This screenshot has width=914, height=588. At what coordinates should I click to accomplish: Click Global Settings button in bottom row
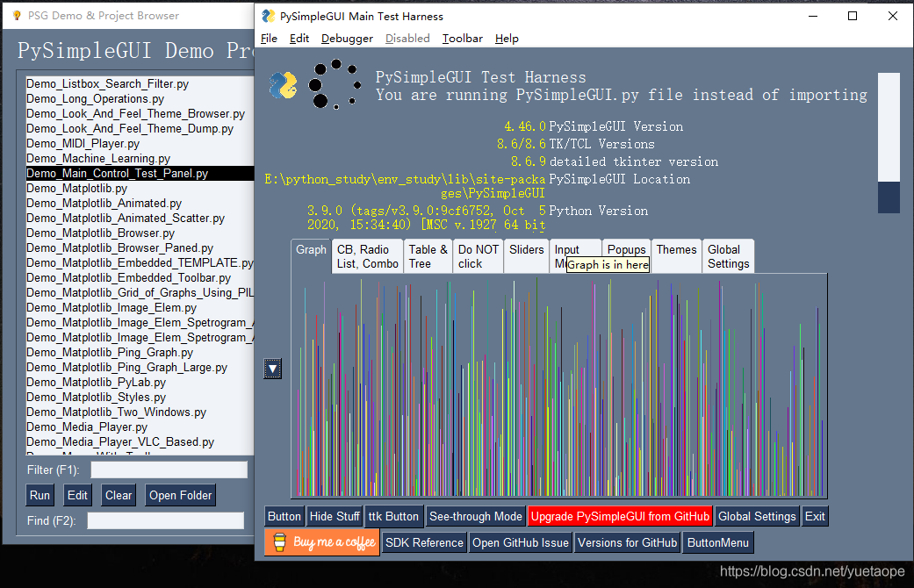757,516
